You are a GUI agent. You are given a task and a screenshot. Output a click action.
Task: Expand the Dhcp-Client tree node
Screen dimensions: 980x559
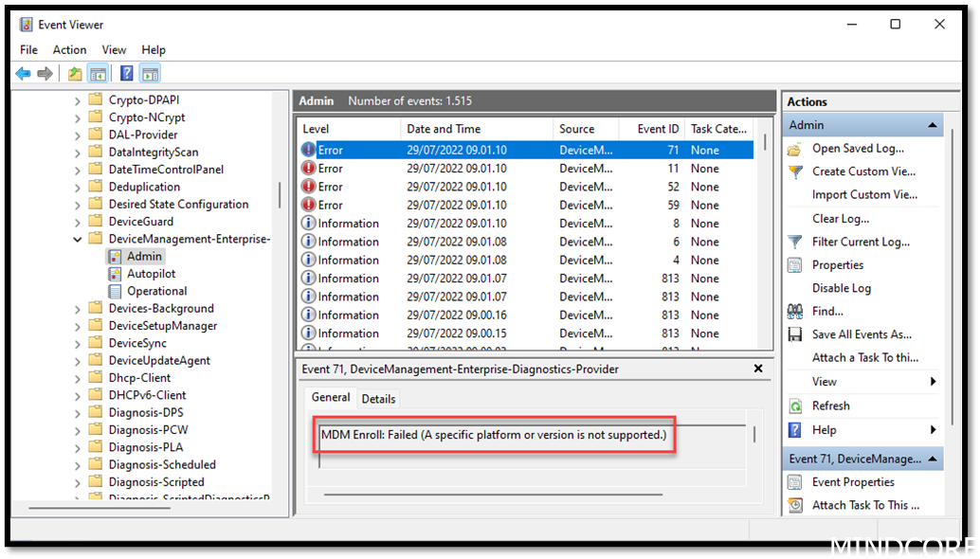[76, 376]
